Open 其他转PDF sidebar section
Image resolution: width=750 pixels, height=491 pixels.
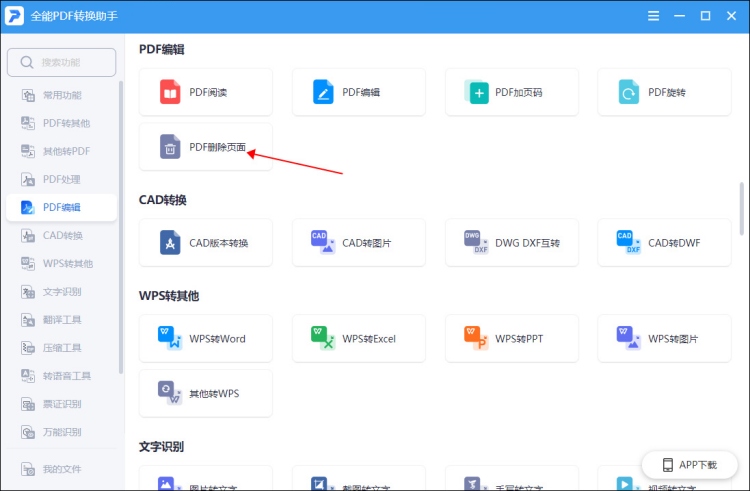tap(61, 151)
